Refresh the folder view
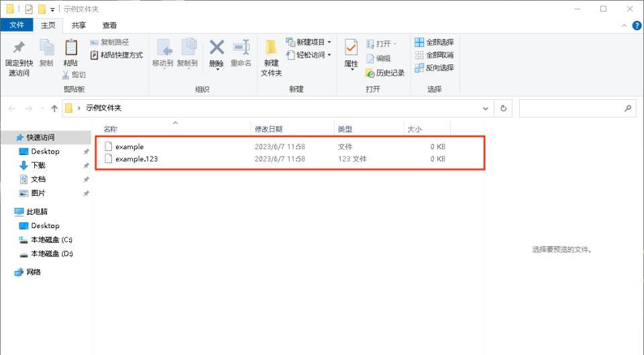The height and width of the screenshot is (355, 644). (x=503, y=109)
